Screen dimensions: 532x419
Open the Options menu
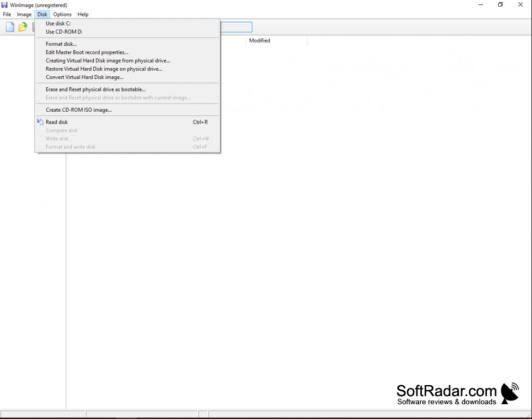click(63, 14)
